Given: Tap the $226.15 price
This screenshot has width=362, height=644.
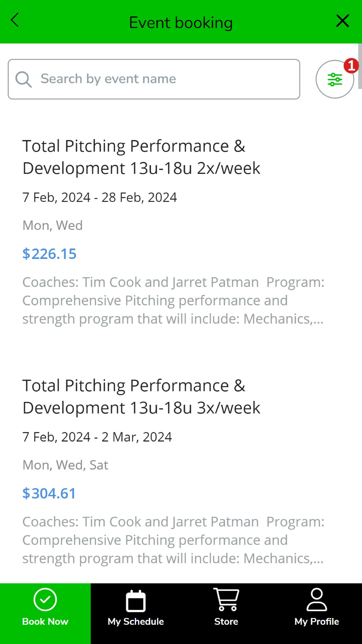Looking at the screenshot, I should 50,253.
